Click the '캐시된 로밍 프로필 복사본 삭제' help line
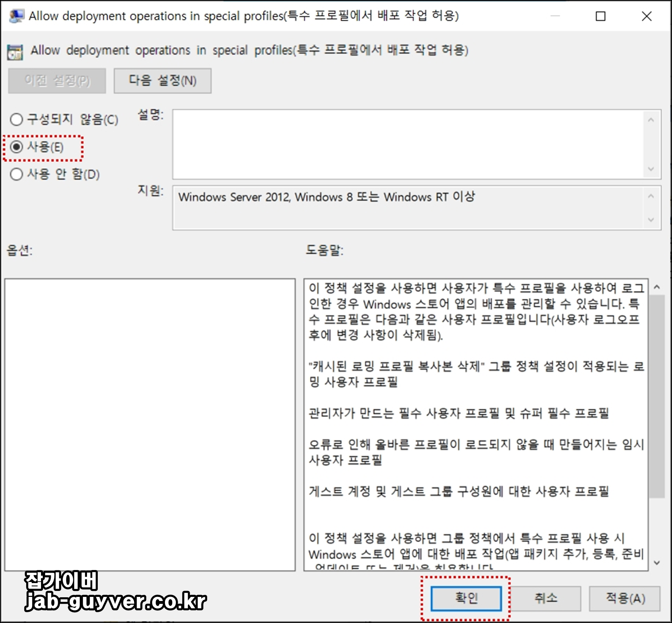 click(x=476, y=374)
